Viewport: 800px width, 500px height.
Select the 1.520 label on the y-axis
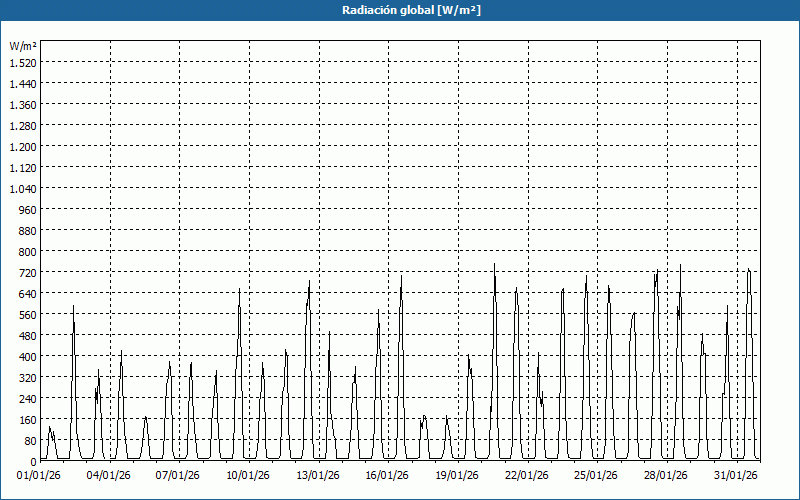click(x=22, y=62)
